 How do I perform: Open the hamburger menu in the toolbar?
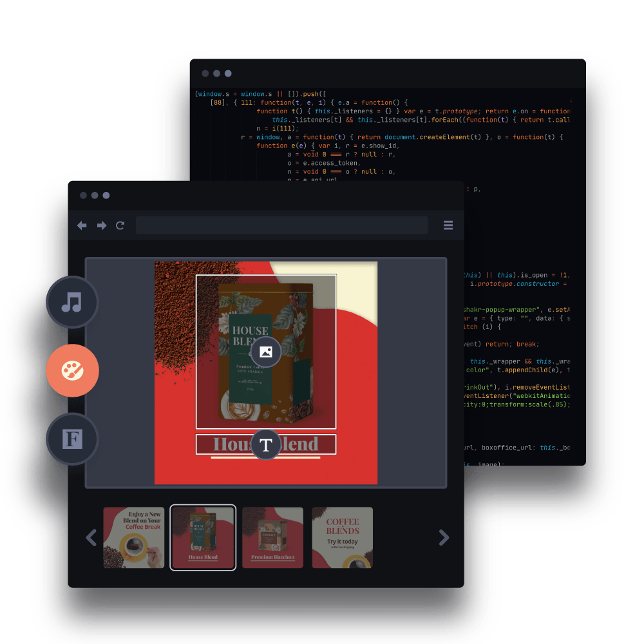click(x=448, y=225)
